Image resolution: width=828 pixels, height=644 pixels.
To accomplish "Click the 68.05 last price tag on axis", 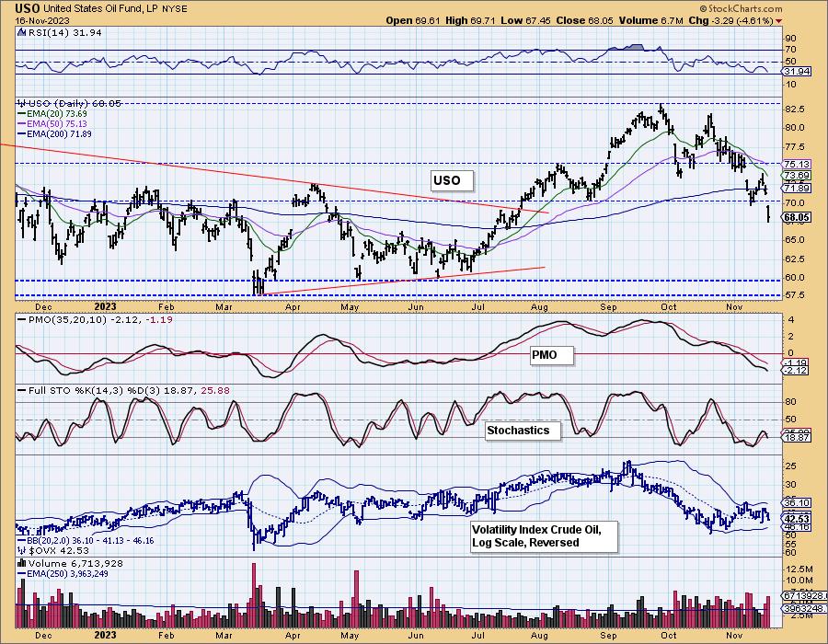I will (797, 217).
